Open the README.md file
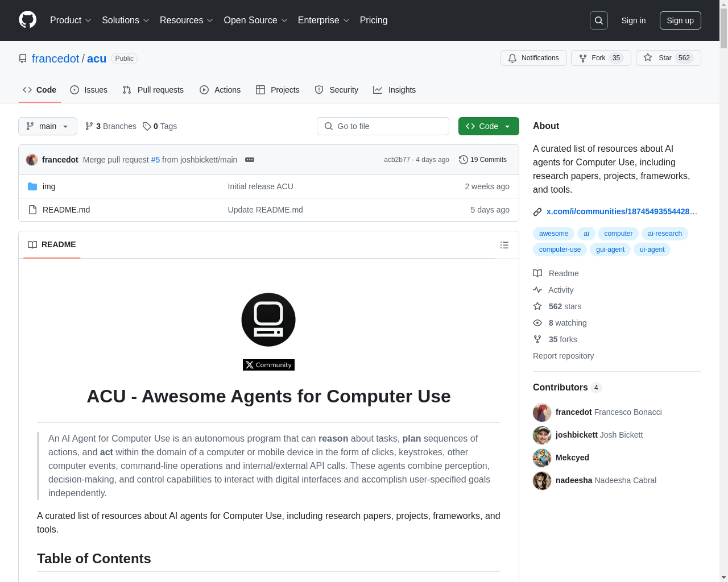Screen dimensions: 728x582 (x=66, y=210)
